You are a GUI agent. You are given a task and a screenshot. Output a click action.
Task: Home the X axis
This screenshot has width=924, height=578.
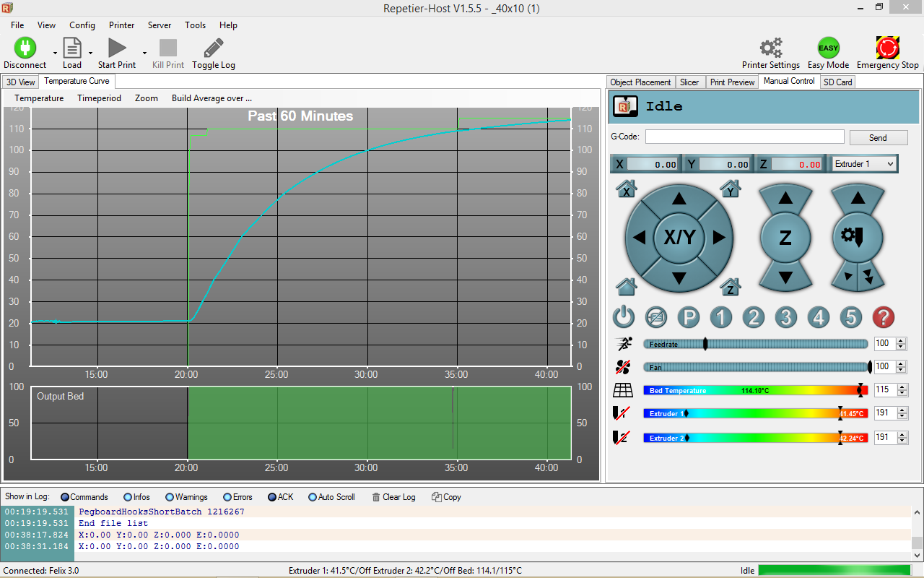tap(626, 189)
